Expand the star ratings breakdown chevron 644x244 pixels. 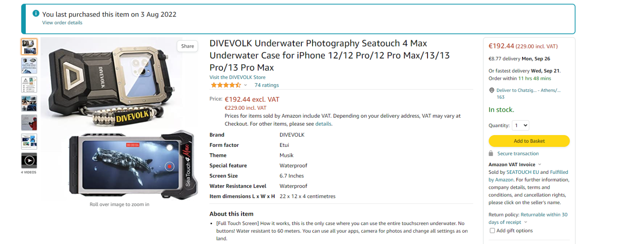coord(246,85)
